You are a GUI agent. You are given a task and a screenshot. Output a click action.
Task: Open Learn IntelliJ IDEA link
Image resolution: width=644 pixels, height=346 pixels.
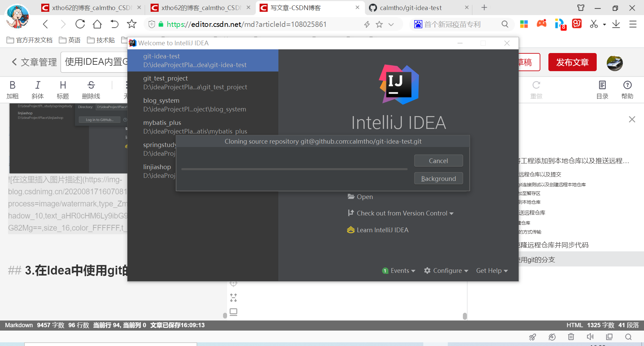pyautogui.click(x=382, y=230)
